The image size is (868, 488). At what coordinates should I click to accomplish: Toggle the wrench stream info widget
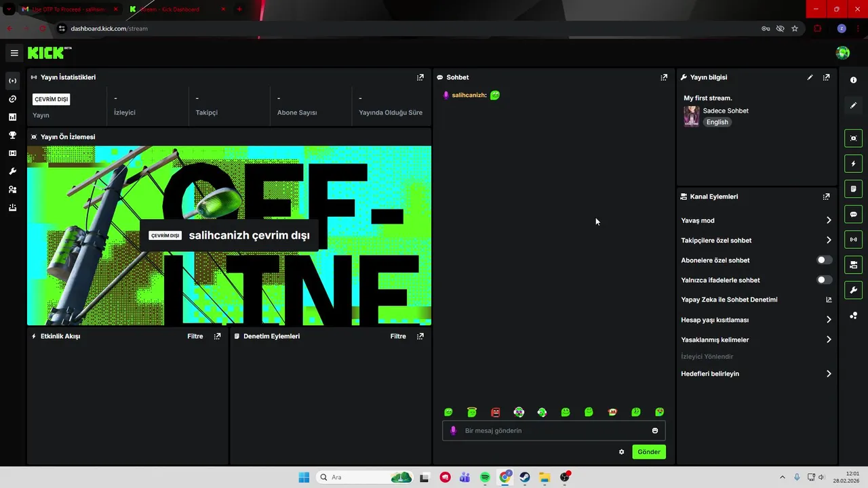[853, 290]
